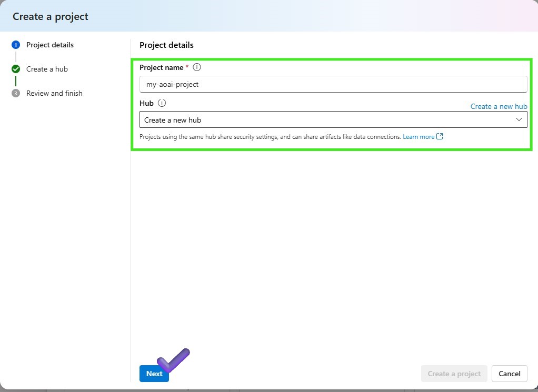Click the Hub info icon
538x392 pixels.
[162, 103]
